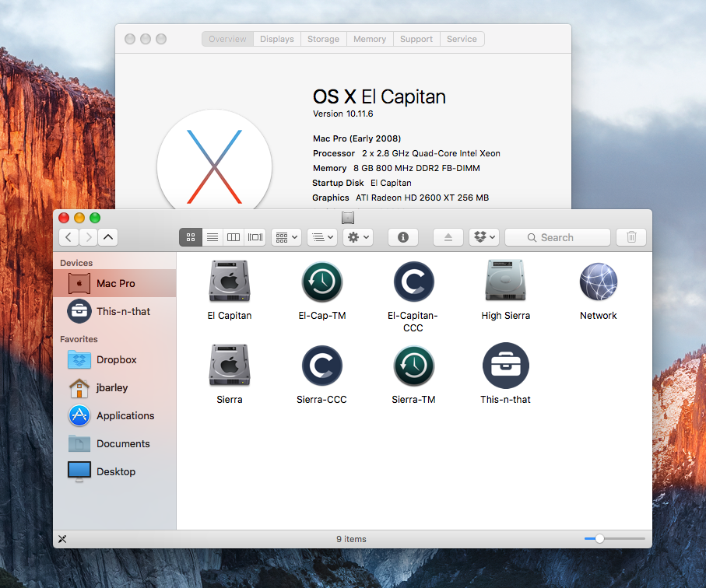
Task: Switch to Support tab in About This Mac
Action: pos(416,39)
